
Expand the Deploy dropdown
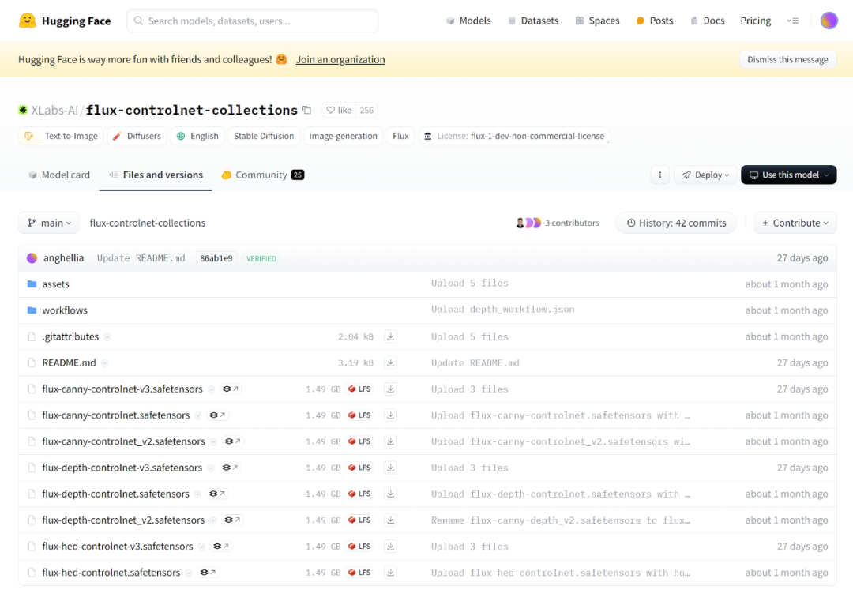tap(705, 175)
